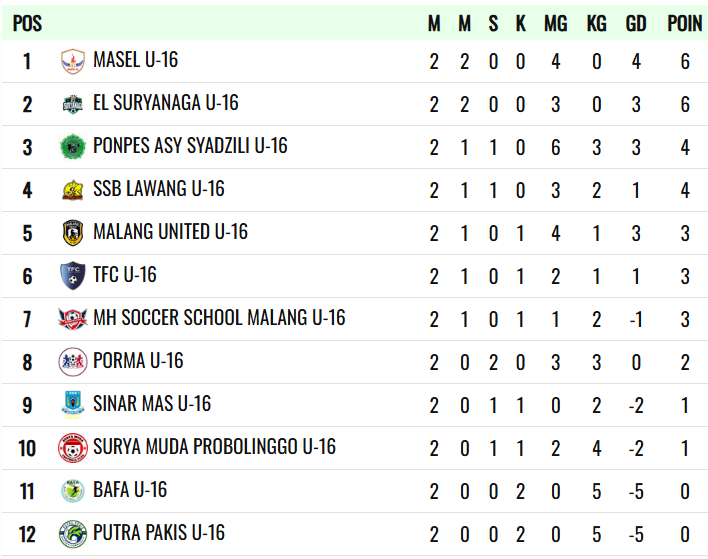This screenshot has width=708, height=559.
Task: Click the MG column header
Action: (x=556, y=23)
